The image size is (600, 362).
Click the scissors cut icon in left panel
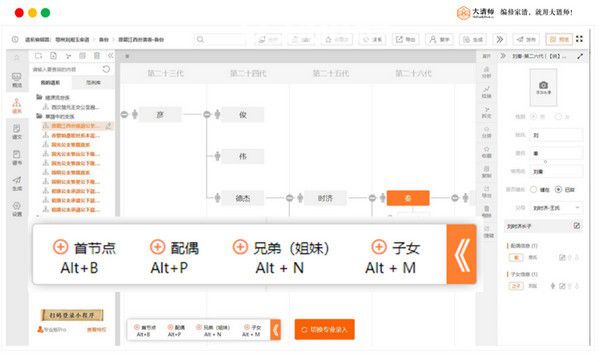[68, 56]
